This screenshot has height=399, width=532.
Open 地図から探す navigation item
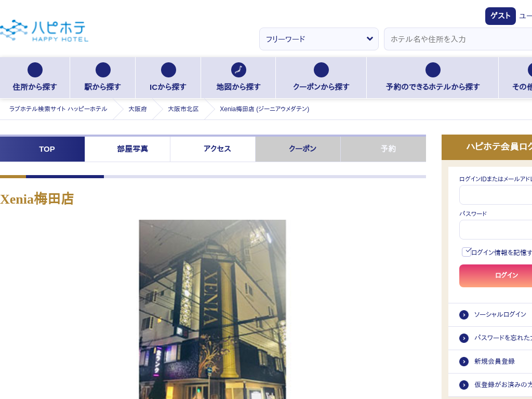[238, 78]
